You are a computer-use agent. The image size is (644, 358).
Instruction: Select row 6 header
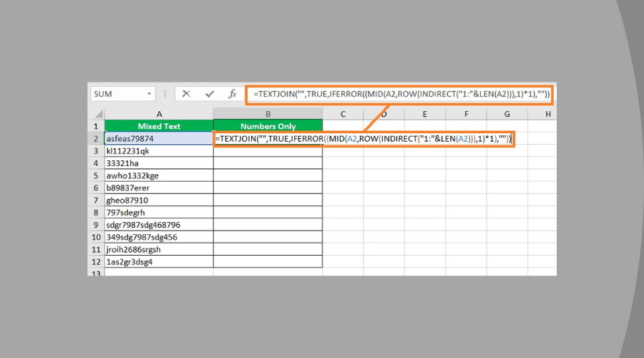click(x=96, y=188)
